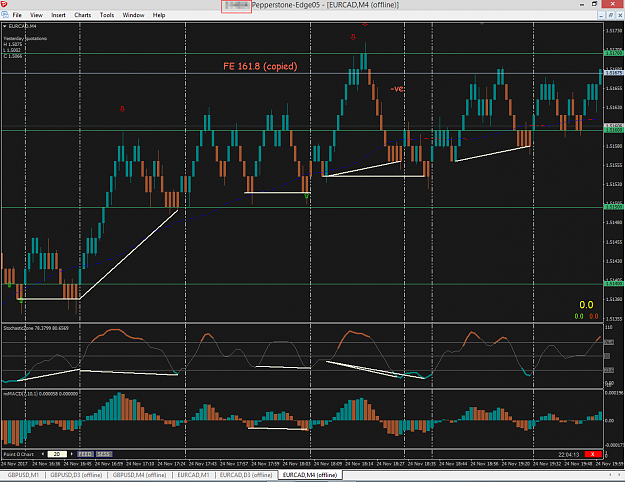
Task: Click the MetaTrader app icon in title bar
Action: coord(4,4)
